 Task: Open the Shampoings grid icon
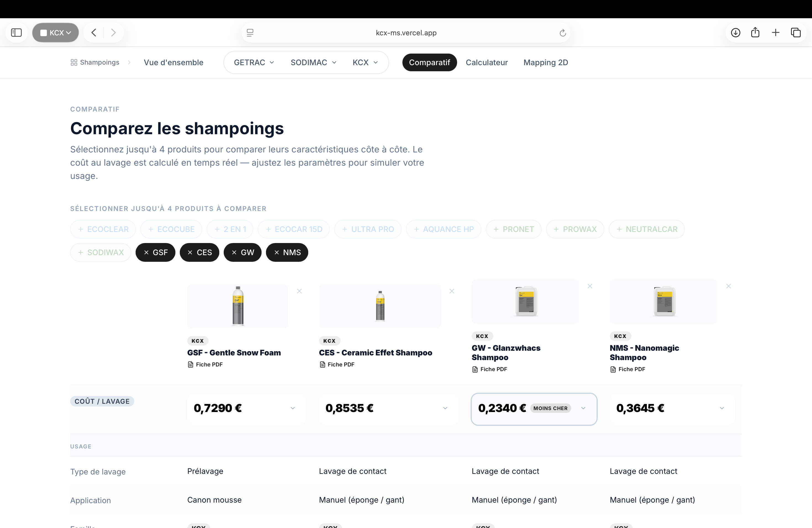pos(74,62)
